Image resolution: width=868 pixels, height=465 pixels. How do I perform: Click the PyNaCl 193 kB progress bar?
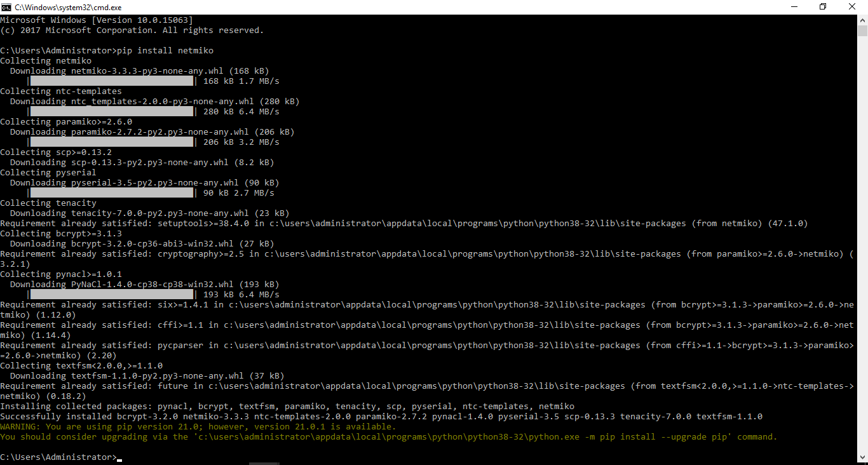coord(112,295)
